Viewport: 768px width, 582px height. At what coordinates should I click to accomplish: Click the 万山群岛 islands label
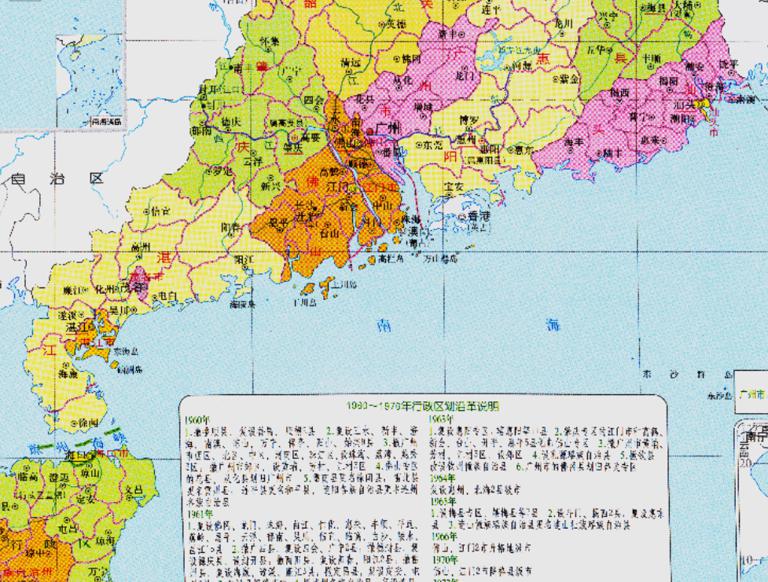click(x=440, y=258)
